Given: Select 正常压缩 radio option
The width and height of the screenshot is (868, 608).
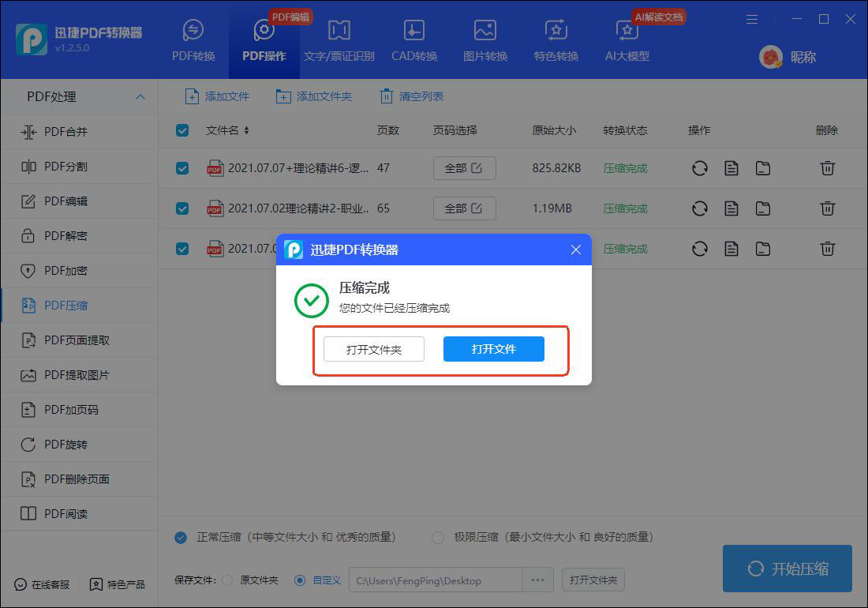Looking at the screenshot, I should pos(181,537).
